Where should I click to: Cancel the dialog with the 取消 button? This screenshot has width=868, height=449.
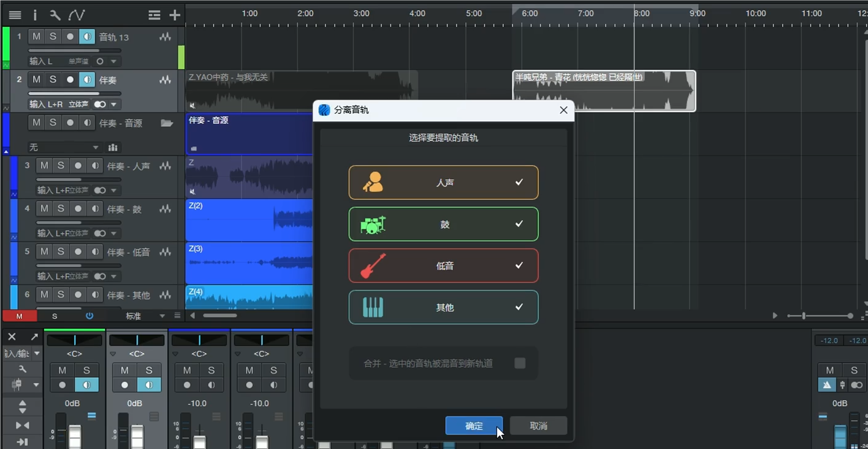coord(538,425)
